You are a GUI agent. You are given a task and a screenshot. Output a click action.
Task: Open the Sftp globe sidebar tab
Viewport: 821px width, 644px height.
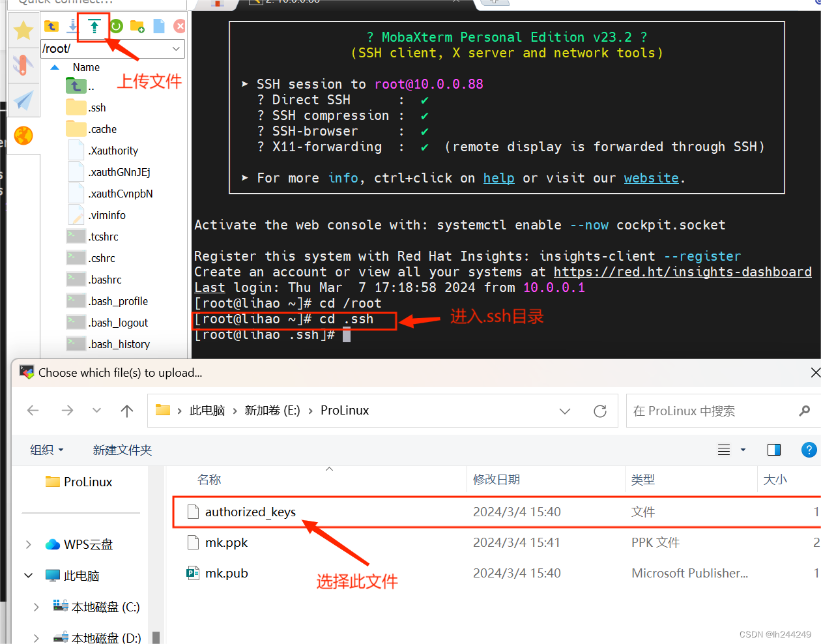(23, 136)
